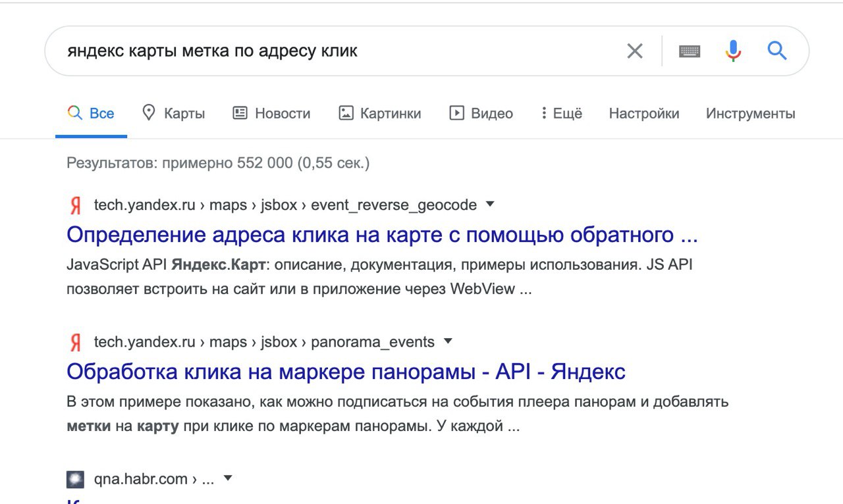Expand dropdown arrow next to event_reverse_geocode
The height and width of the screenshot is (504, 843).
489,205
